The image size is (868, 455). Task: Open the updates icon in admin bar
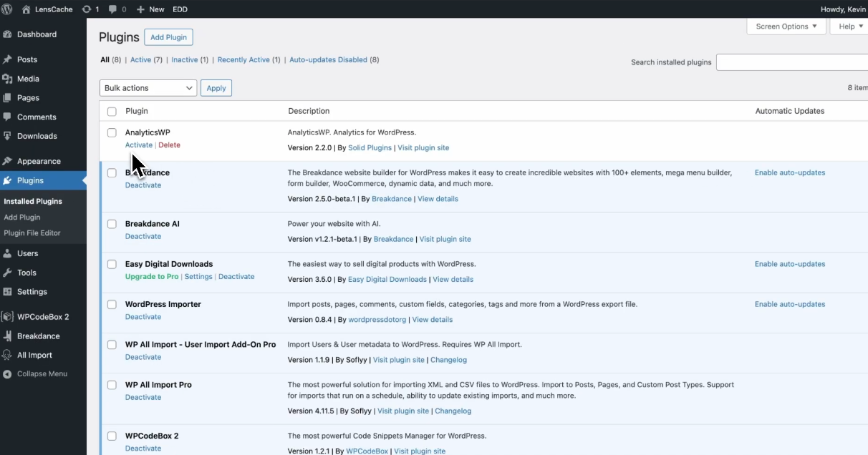click(x=87, y=9)
